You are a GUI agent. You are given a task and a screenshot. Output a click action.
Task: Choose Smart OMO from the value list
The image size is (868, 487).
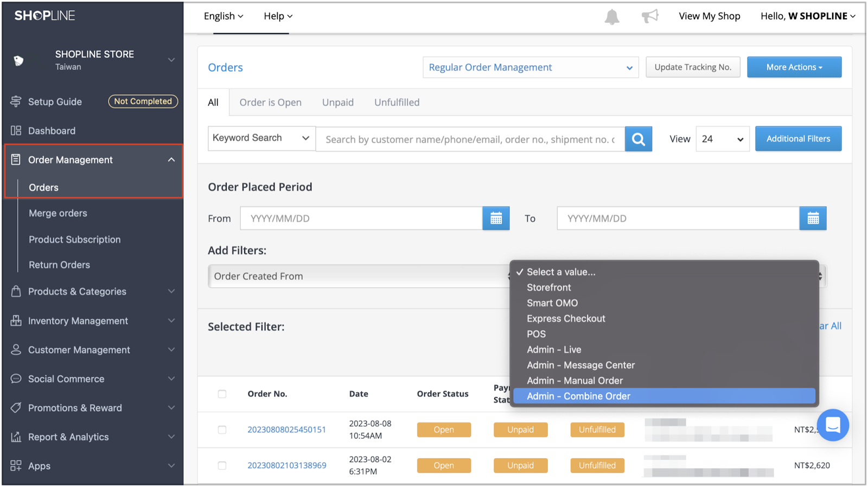[663, 303]
